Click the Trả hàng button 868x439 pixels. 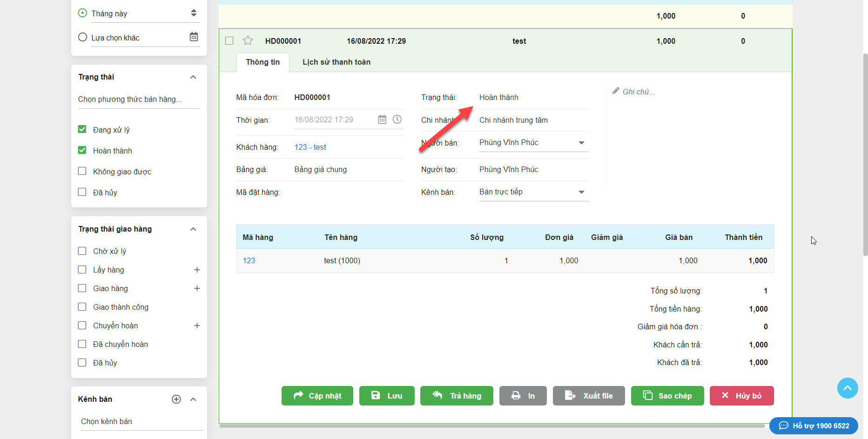tap(456, 396)
